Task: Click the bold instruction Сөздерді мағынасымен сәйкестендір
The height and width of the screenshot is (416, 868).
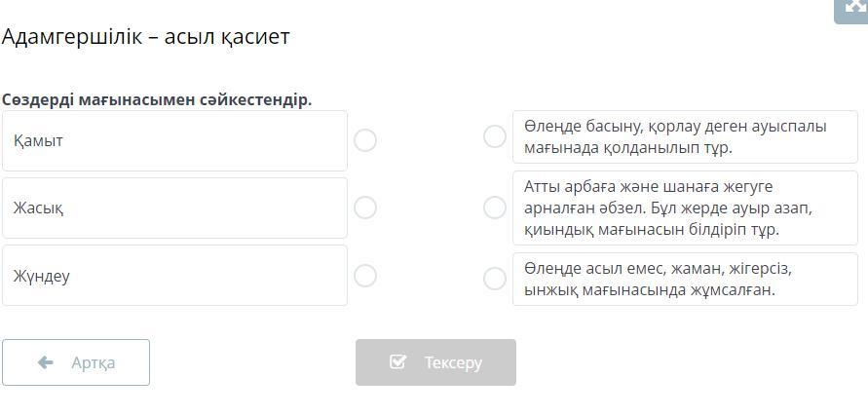Action: (157, 100)
